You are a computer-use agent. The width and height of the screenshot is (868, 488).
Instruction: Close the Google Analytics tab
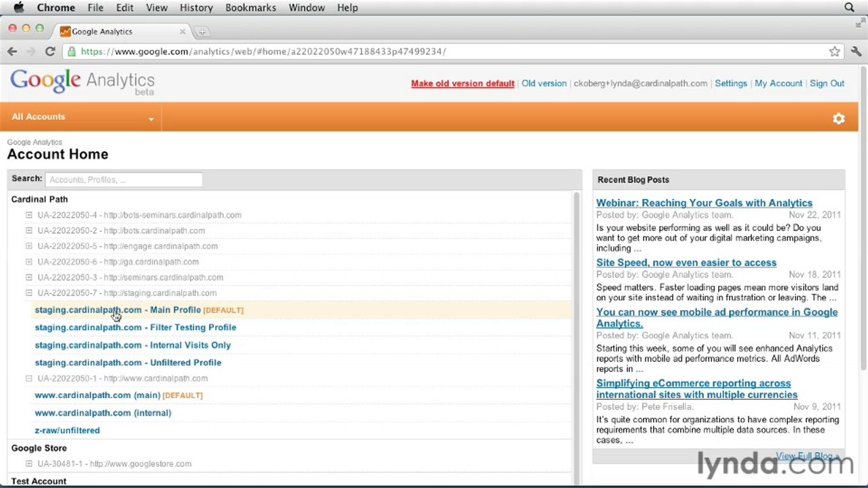click(x=182, y=31)
